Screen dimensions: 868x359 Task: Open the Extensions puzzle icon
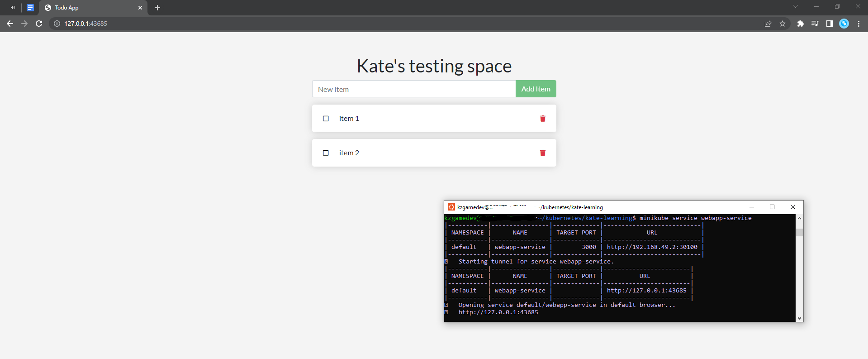[x=800, y=24]
